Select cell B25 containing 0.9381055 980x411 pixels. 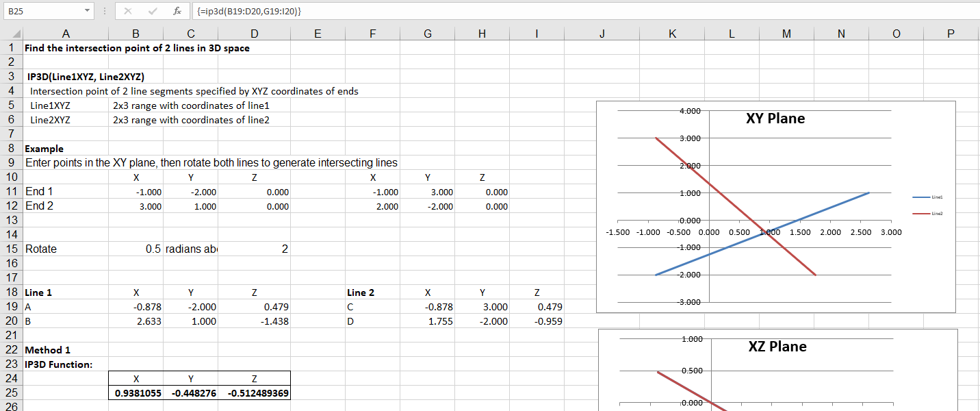pyautogui.click(x=136, y=393)
